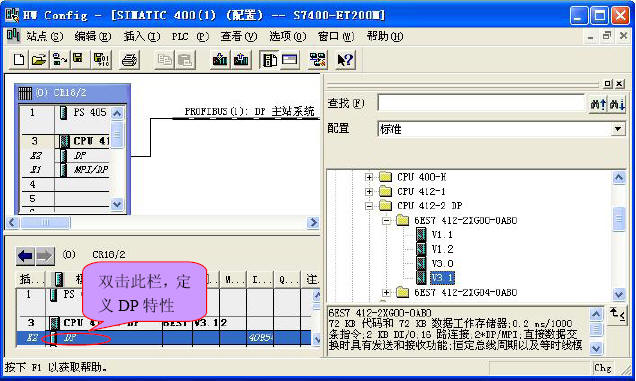
Task: Open Configure Network icon
Action: pyautogui.click(x=318, y=60)
